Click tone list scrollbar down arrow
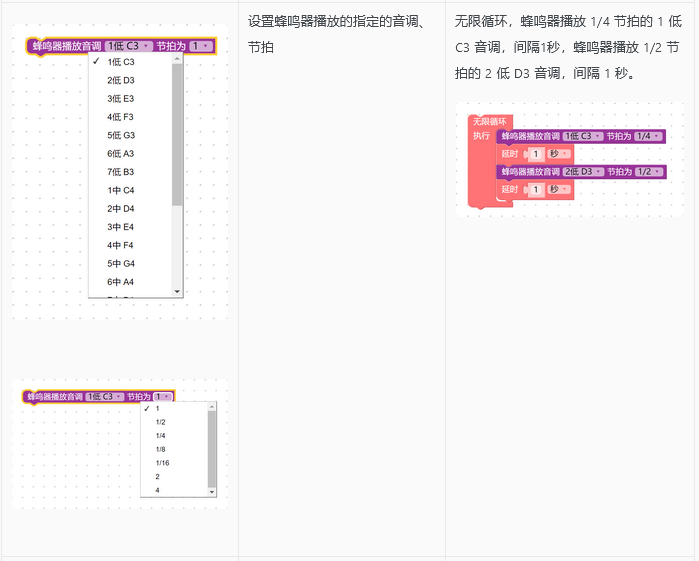 pos(177,292)
